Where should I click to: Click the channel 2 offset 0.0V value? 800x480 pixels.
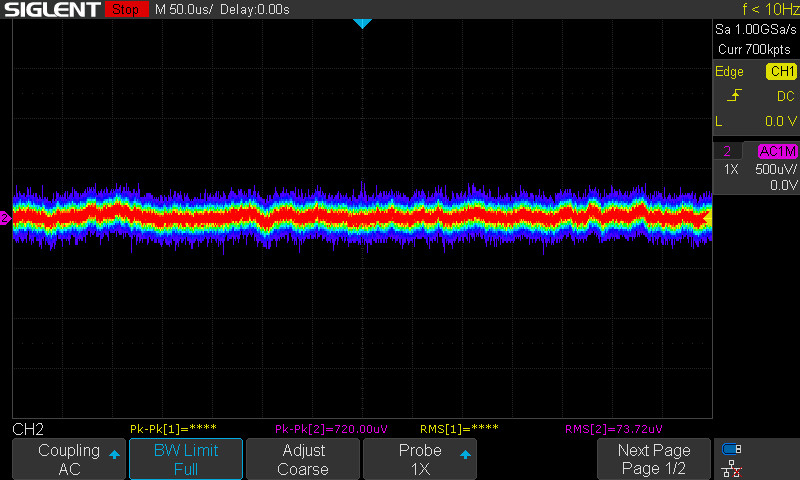[783, 185]
